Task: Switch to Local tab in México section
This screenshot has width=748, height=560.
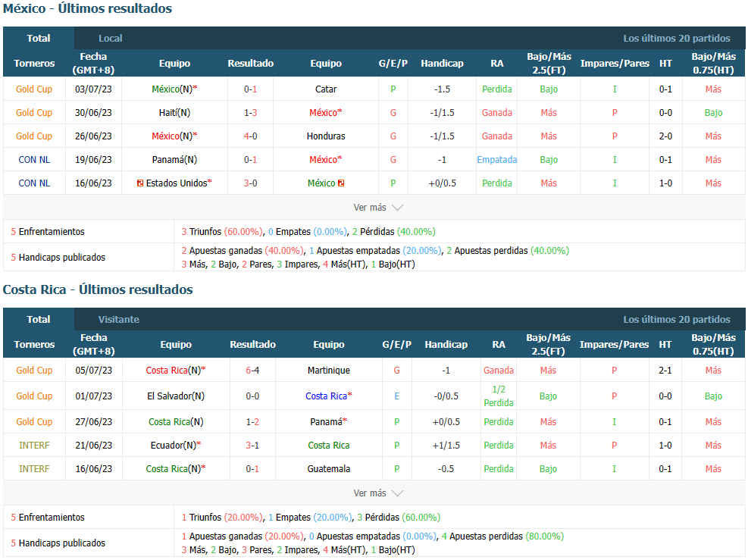Action: [x=110, y=38]
